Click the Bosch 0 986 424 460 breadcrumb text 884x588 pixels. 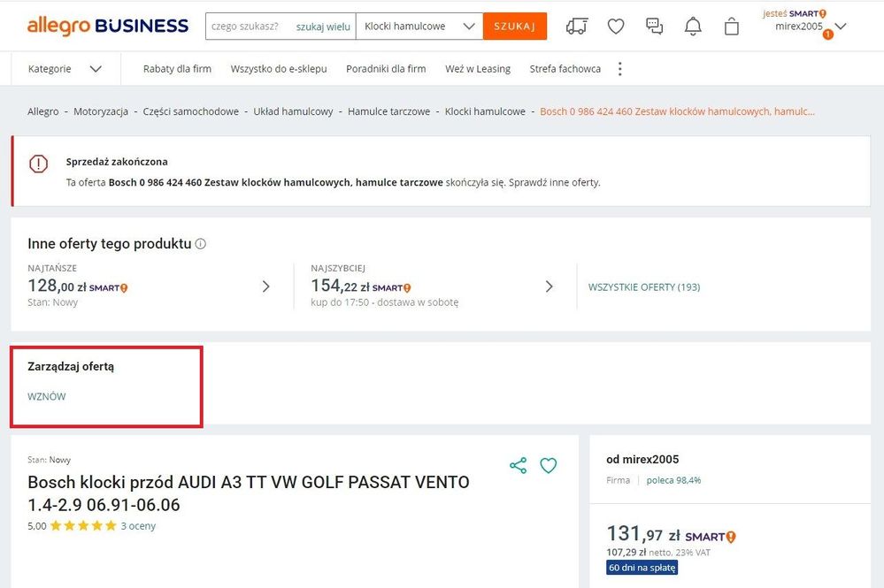click(x=677, y=111)
